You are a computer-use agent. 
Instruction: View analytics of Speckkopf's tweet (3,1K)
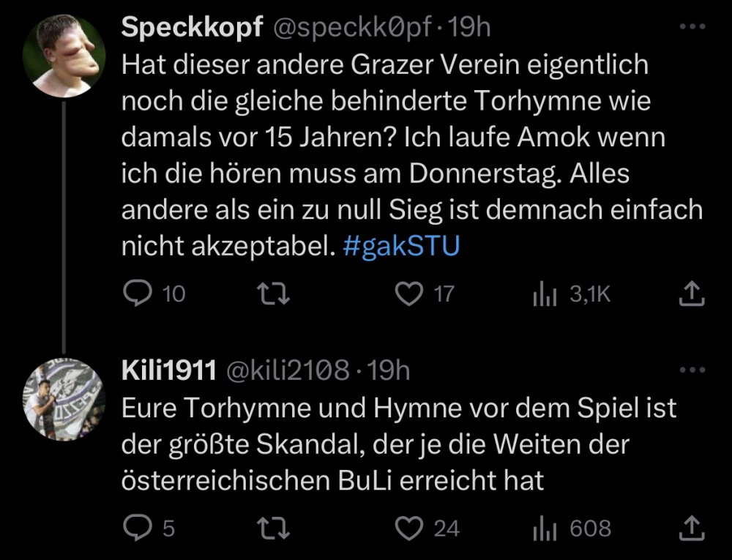click(544, 294)
